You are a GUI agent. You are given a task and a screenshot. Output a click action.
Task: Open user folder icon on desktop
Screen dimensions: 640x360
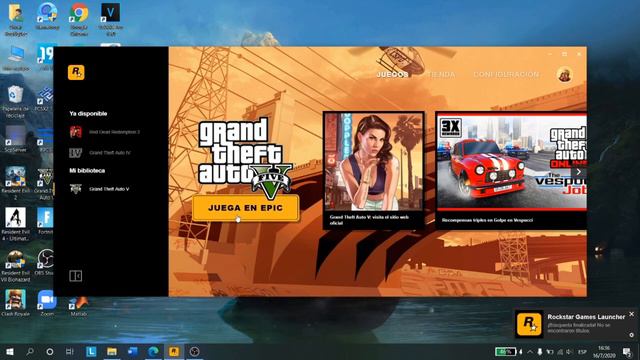16,19
